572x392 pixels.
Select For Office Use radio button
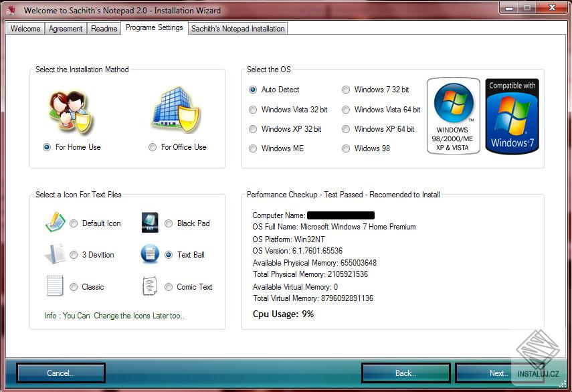(153, 147)
